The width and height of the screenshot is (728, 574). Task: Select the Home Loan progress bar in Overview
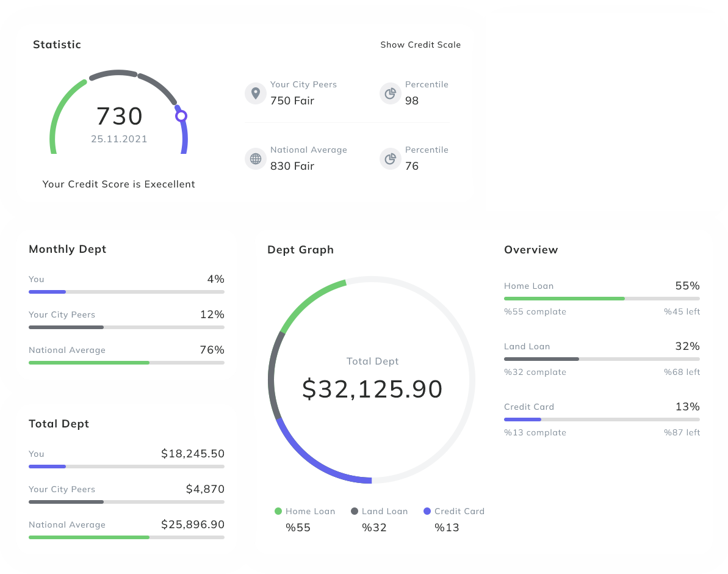coord(601,299)
